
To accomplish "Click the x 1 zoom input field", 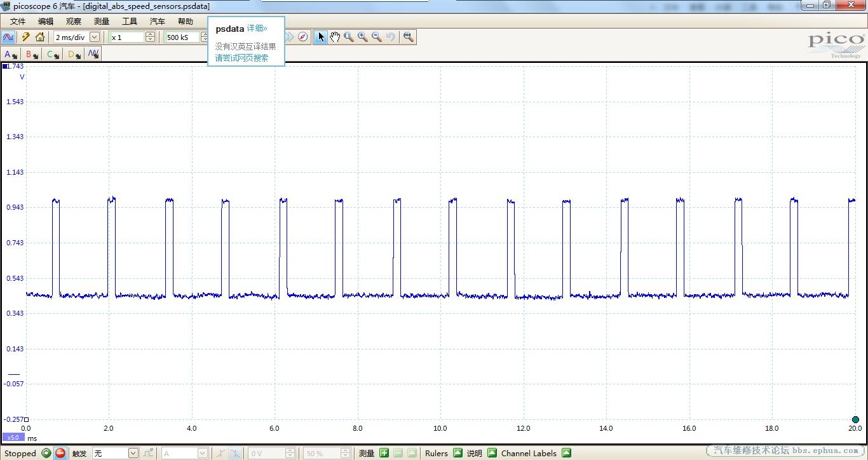I will 127,37.
